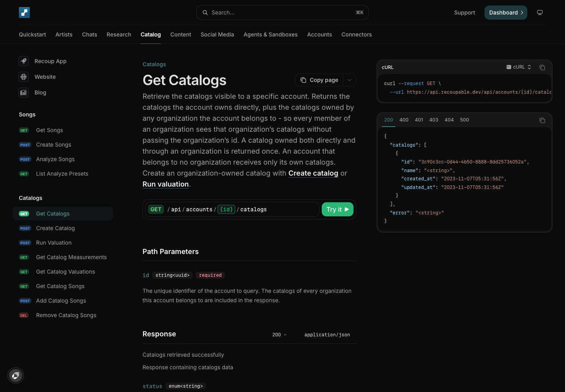
Task: Click the {id} path parameter chip
Action: coord(226,209)
